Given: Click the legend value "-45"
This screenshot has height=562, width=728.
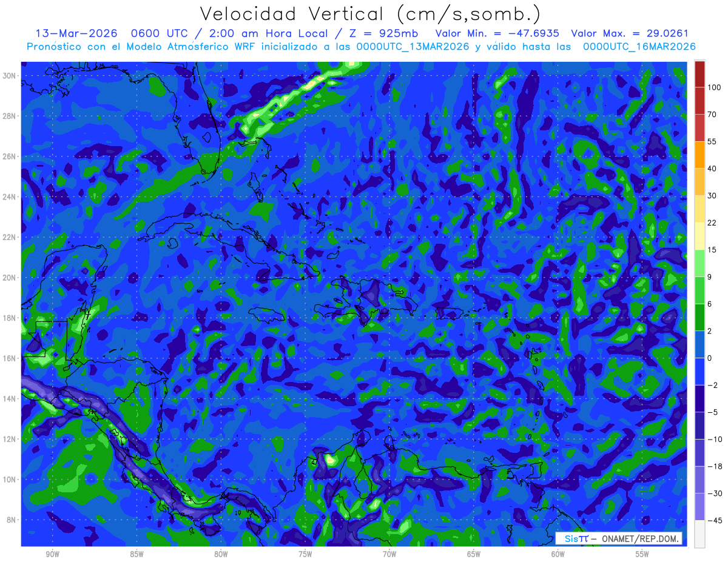Looking at the screenshot, I should 714,520.
